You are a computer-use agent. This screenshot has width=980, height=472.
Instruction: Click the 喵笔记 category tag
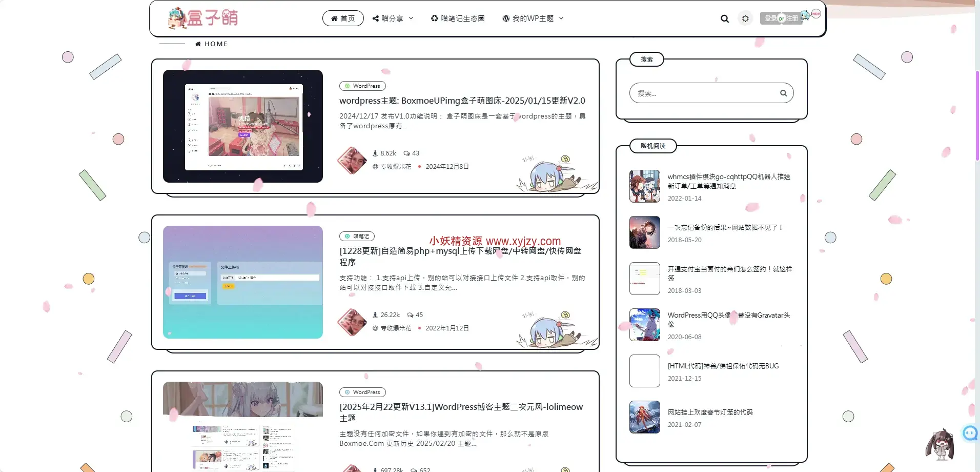357,237
